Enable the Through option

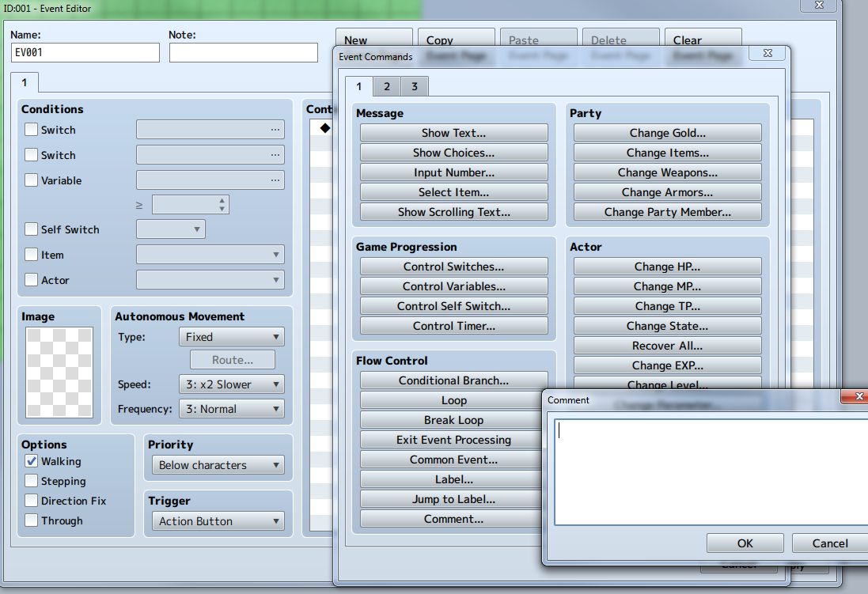pyautogui.click(x=31, y=520)
